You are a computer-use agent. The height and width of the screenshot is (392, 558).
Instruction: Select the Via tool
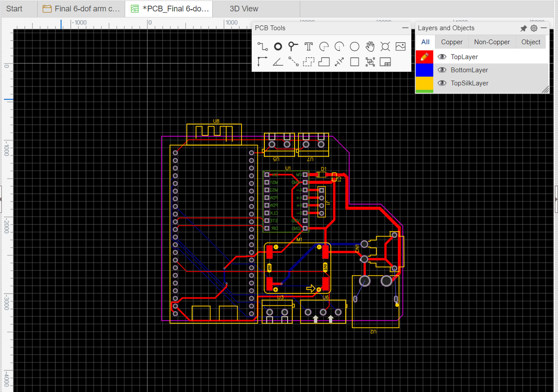coord(293,47)
